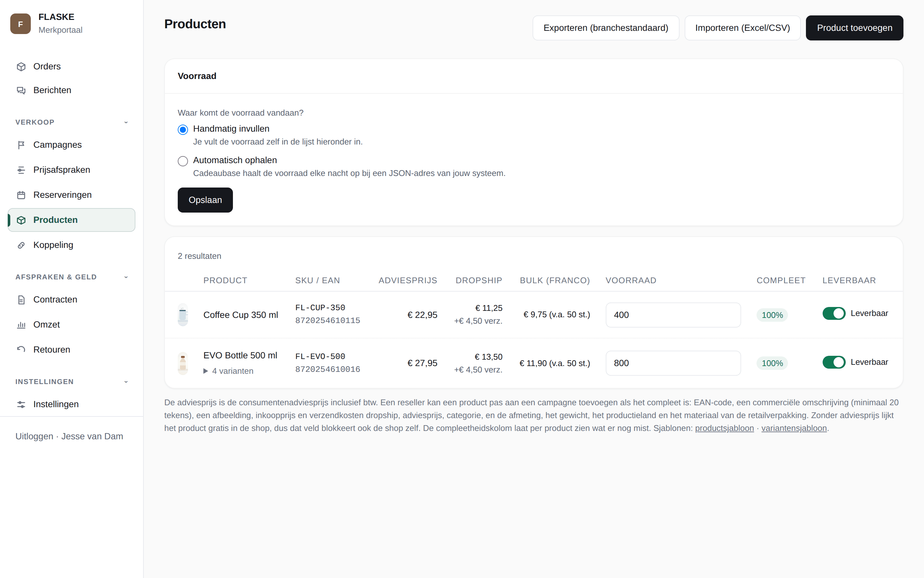Click the Koppeling link chain icon
Image resolution: width=924 pixels, height=578 pixels.
[21, 245]
